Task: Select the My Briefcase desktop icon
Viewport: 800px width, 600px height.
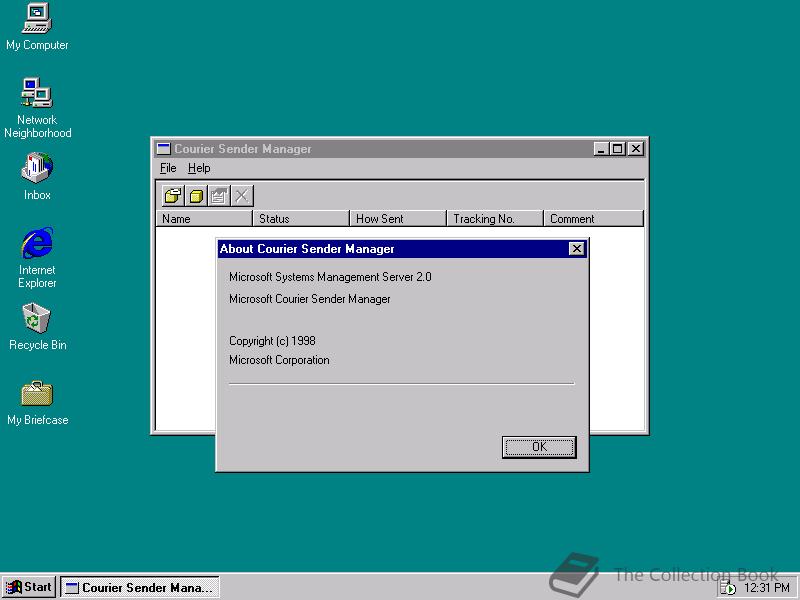Action: (37, 403)
